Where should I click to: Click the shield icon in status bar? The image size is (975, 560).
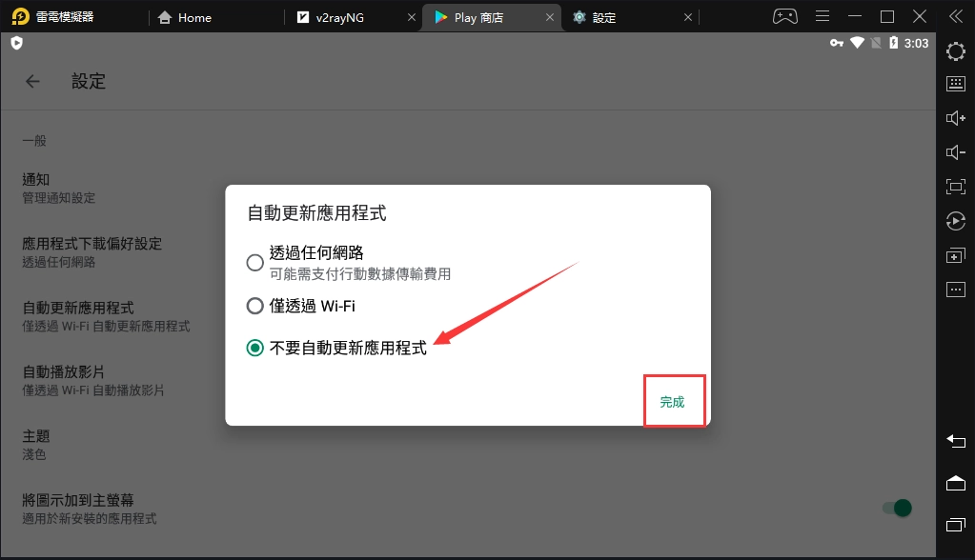[x=17, y=43]
